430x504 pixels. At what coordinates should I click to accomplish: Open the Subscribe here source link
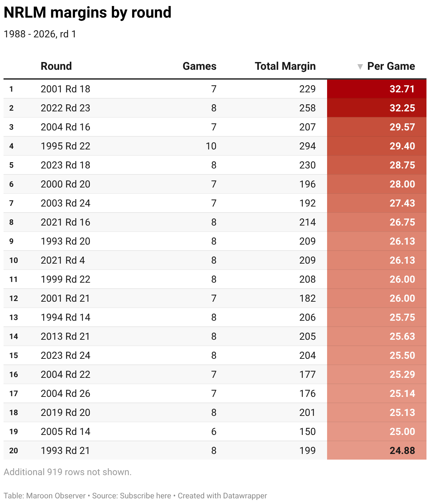pyautogui.click(x=146, y=496)
